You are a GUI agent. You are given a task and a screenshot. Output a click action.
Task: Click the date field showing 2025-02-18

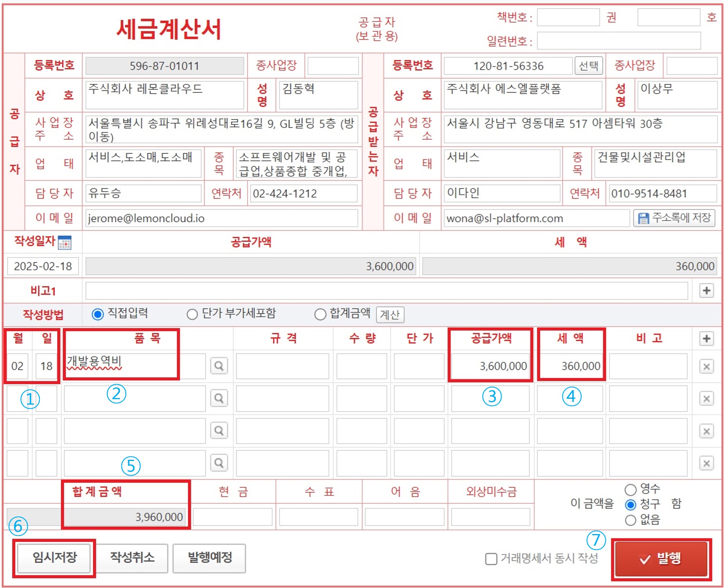[43, 266]
